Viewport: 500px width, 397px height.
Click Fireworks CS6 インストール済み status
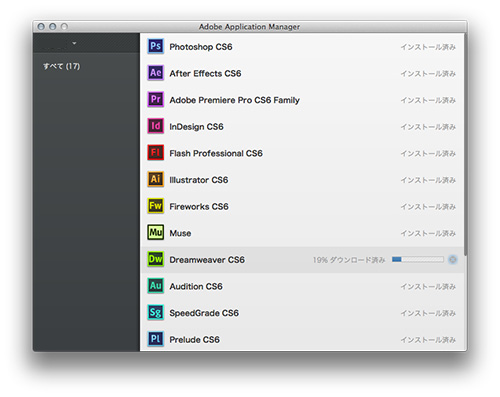tap(428, 207)
